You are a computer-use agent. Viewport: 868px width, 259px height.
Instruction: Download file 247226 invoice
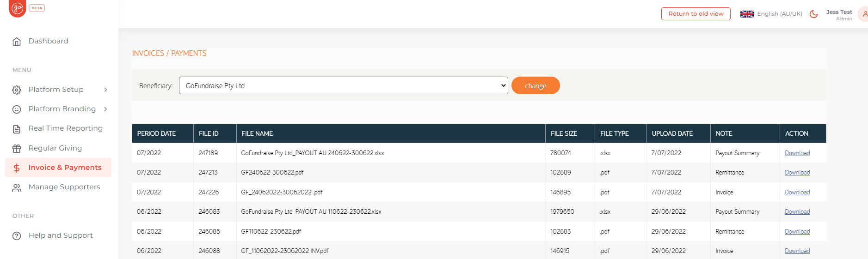(797, 193)
